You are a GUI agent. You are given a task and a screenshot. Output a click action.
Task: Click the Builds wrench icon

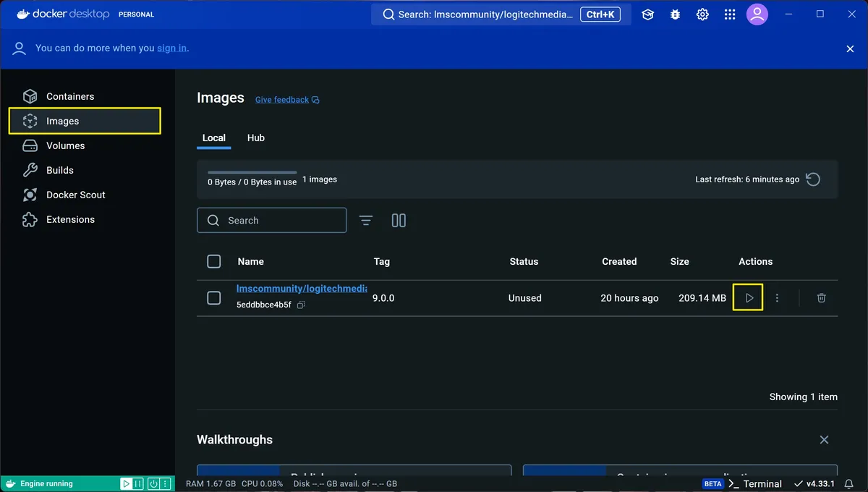click(30, 170)
